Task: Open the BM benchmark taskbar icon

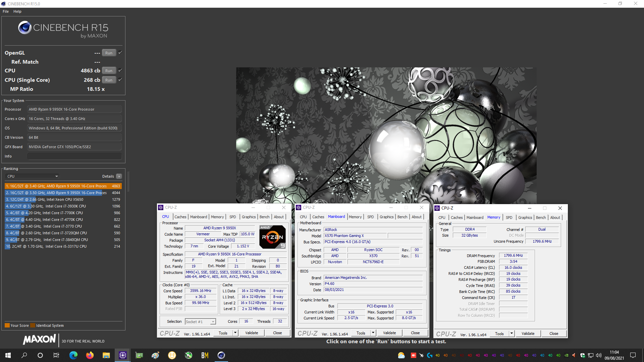Action: (x=205, y=355)
